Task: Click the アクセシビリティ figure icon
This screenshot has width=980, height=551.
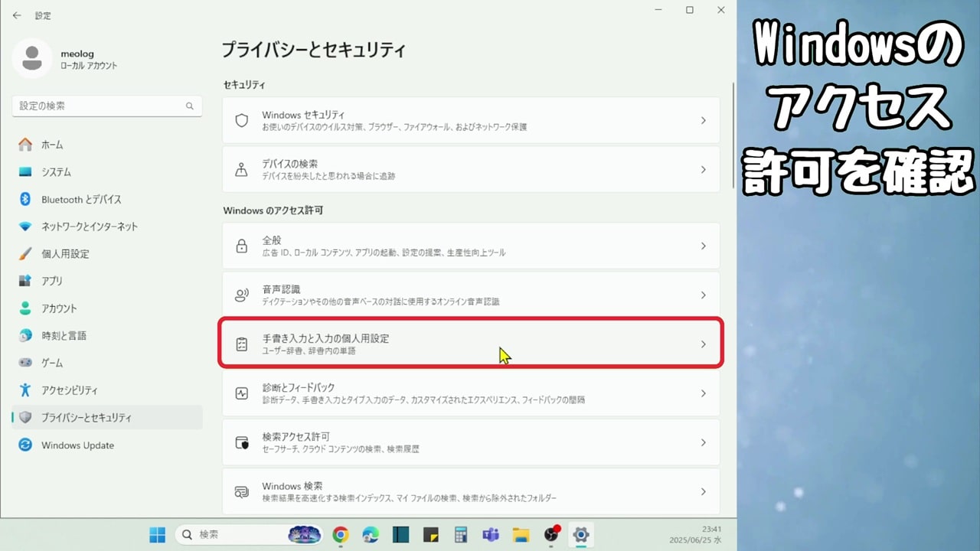Action: tap(25, 390)
